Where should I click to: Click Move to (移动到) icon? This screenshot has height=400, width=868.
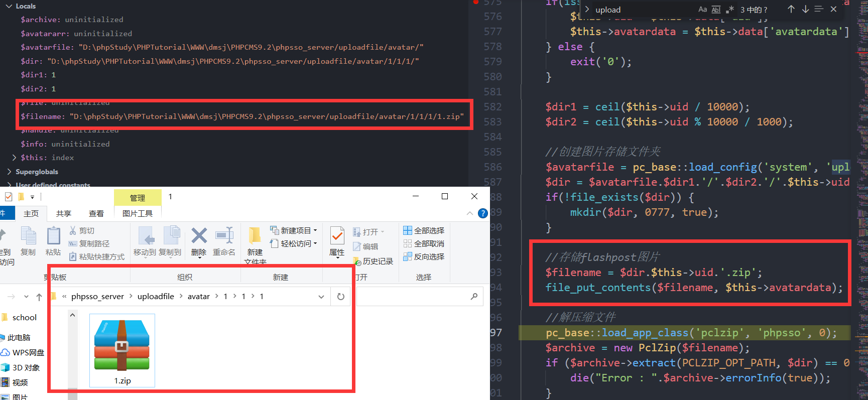tap(145, 241)
